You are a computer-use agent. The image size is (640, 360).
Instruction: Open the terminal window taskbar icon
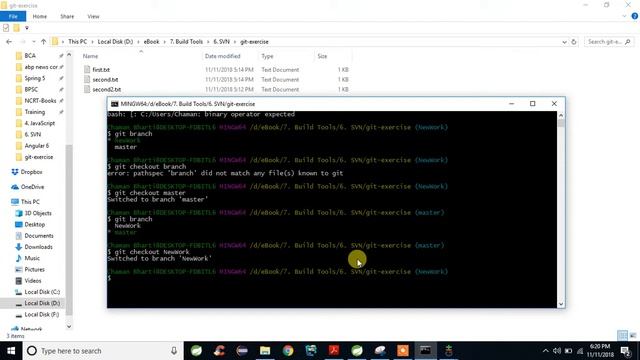425,351
